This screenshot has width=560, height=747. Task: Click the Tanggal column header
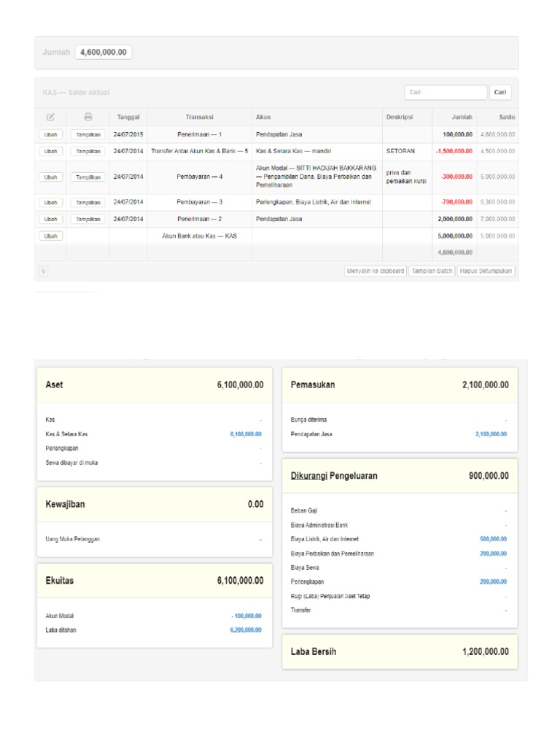pos(128,117)
